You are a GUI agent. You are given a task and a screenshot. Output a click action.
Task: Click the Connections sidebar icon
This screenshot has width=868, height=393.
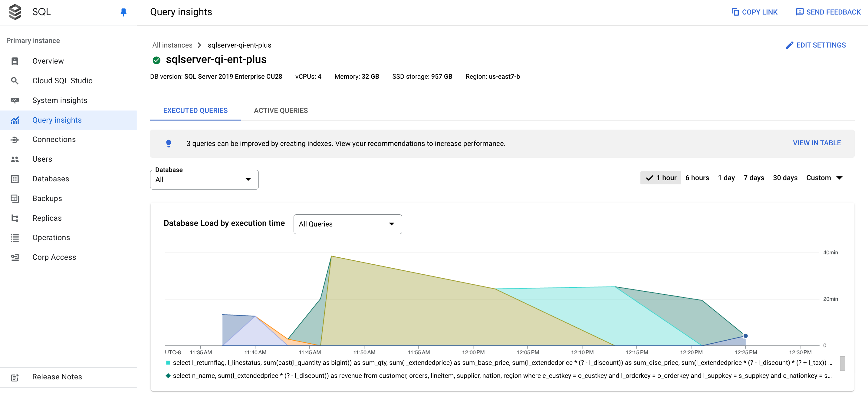point(15,140)
